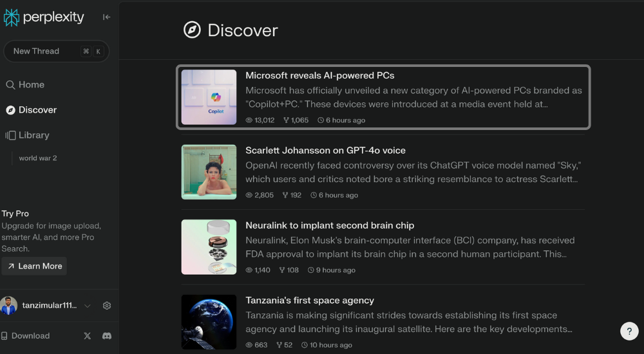Click the Home search magnifier icon
The image size is (644, 354).
coord(10,85)
